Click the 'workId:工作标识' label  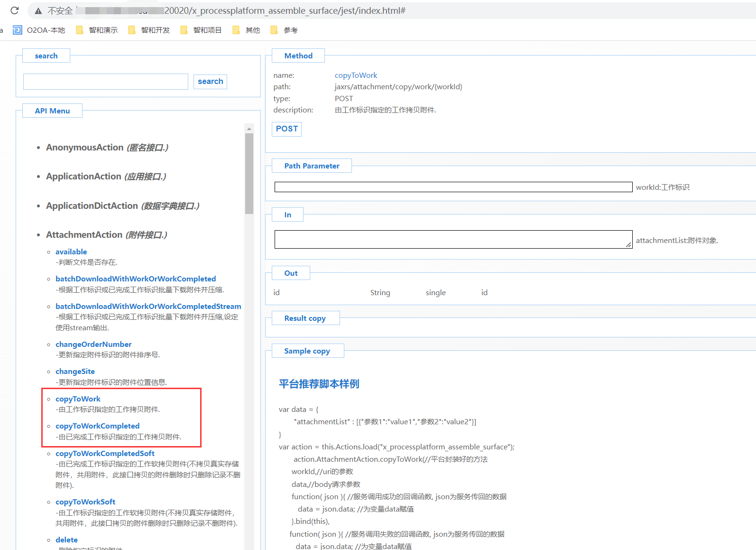pyautogui.click(x=663, y=187)
